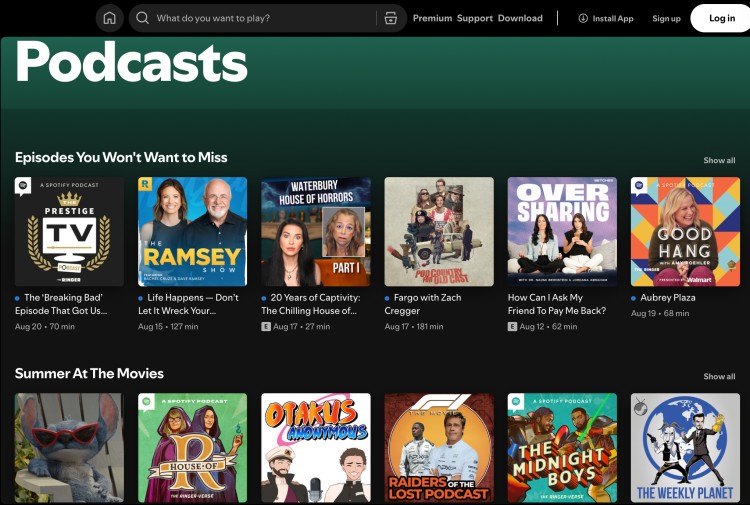Open the Otakus Anonymous podcast cover
The width and height of the screenshot is (750, 505).
[316, 448]
